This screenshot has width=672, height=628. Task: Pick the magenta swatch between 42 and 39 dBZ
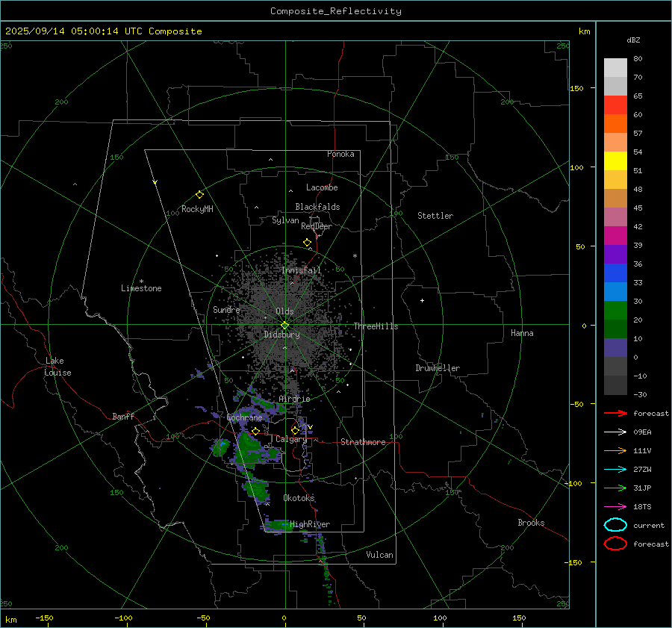(x=615, y=236)
